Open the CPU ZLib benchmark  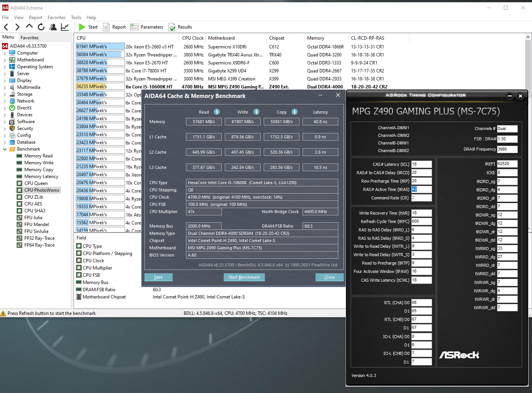pos(34,197)
